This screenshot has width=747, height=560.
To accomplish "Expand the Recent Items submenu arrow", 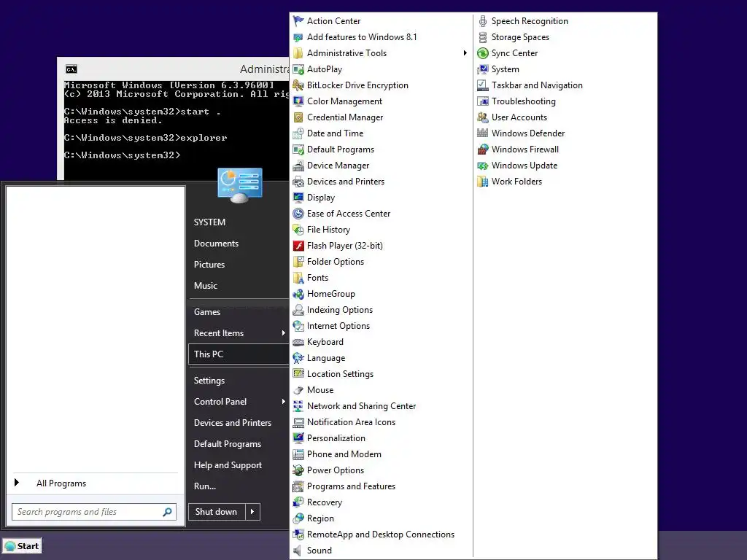I will (x=284, y=332).
